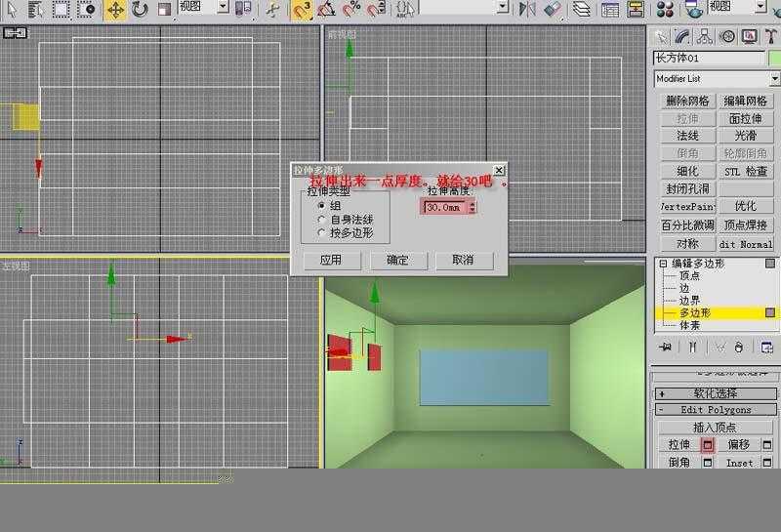Switch to the Utilities hammer panel tab
781x532 pixels.
point(771,37)
